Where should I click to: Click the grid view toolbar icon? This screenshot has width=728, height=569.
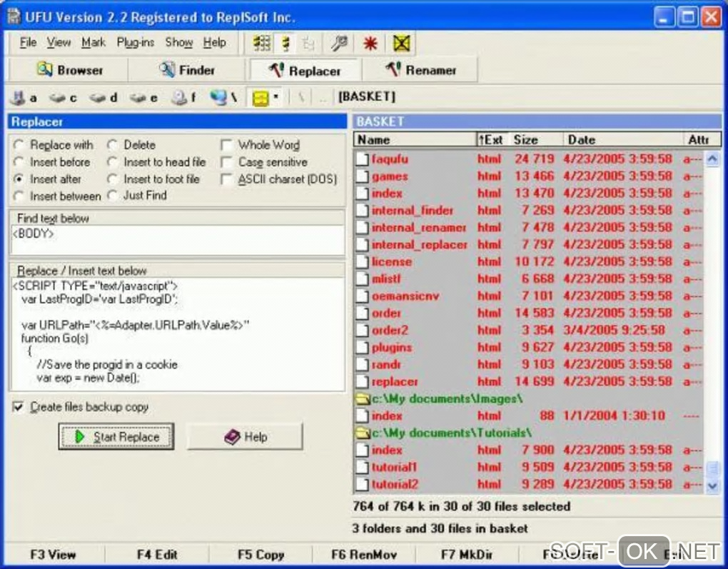coord(262,44)
